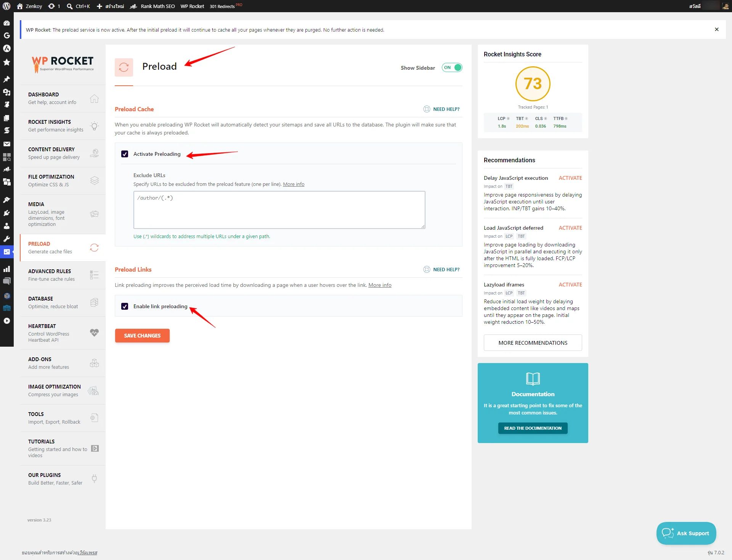Open Tools wrench icon in admin sidebar
The height and width of the screenshot is (560, 732).
click(6, 239)
